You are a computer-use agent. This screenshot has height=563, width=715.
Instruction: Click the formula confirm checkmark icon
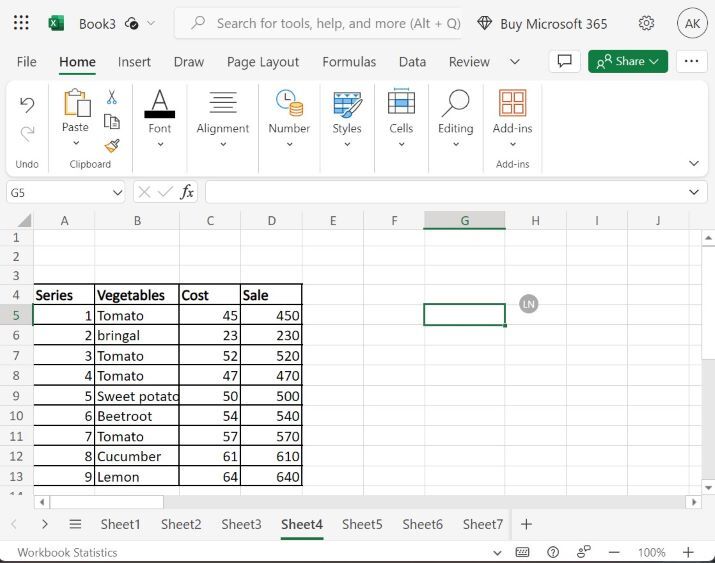165,192
